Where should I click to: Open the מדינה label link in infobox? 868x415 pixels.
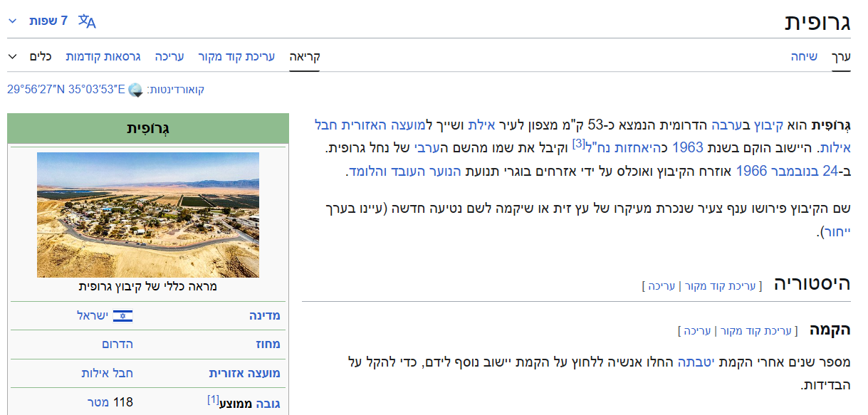pyautogui.click(x=264, y=315)
